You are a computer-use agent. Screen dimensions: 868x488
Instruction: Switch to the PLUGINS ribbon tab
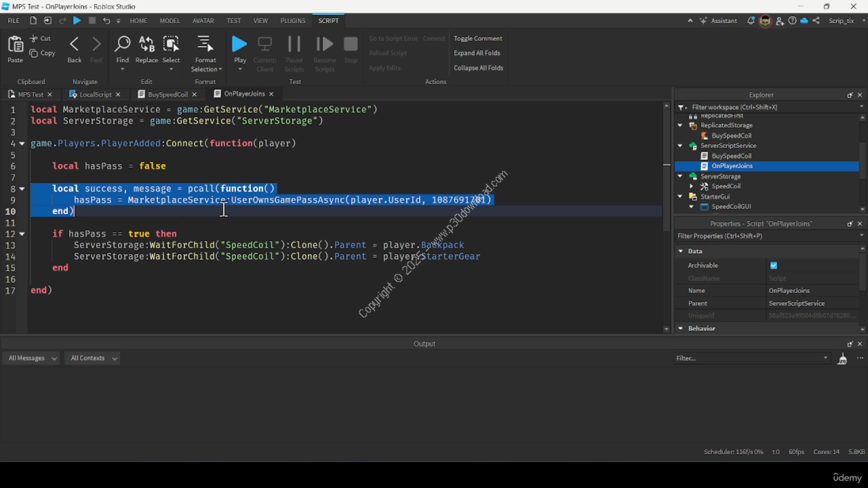293,21
